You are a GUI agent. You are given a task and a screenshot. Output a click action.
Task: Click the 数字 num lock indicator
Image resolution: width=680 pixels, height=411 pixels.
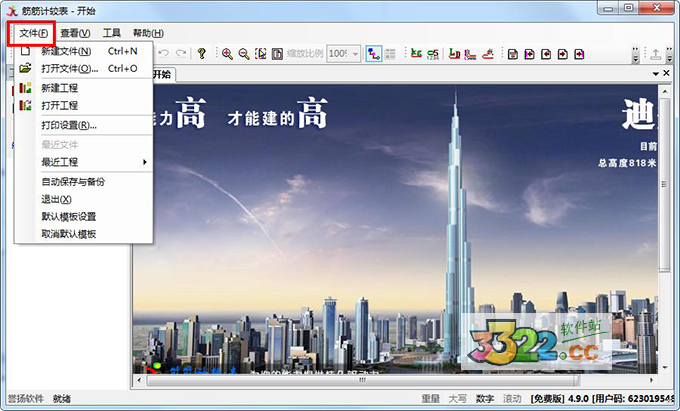tap(484, 398)
